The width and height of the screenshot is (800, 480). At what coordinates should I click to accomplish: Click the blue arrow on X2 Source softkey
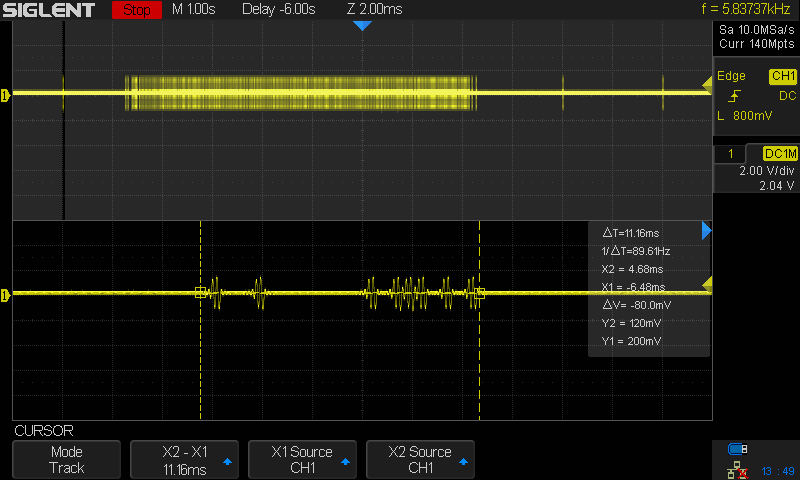click(x=463, y=462)
